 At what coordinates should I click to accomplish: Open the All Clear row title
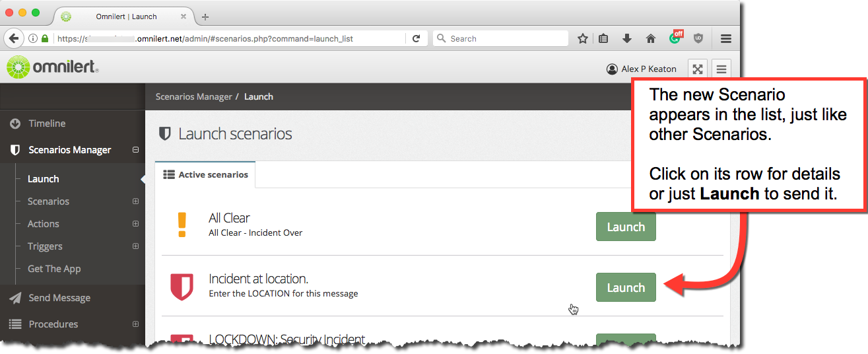click(x=229, y=218)
